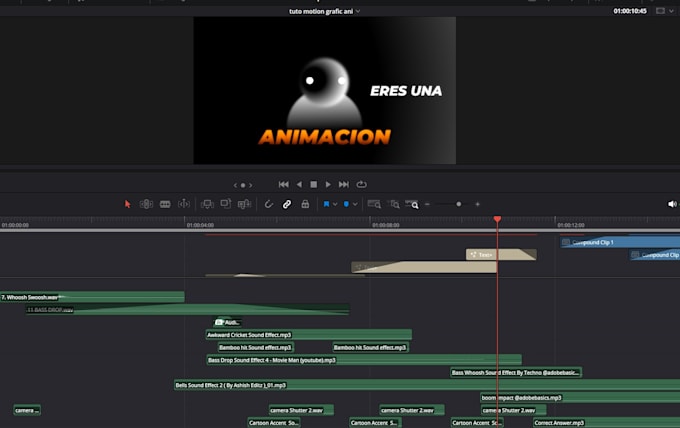Click the minus zoom-out button
Screen dimensions: 680x428
pos(427,204)
